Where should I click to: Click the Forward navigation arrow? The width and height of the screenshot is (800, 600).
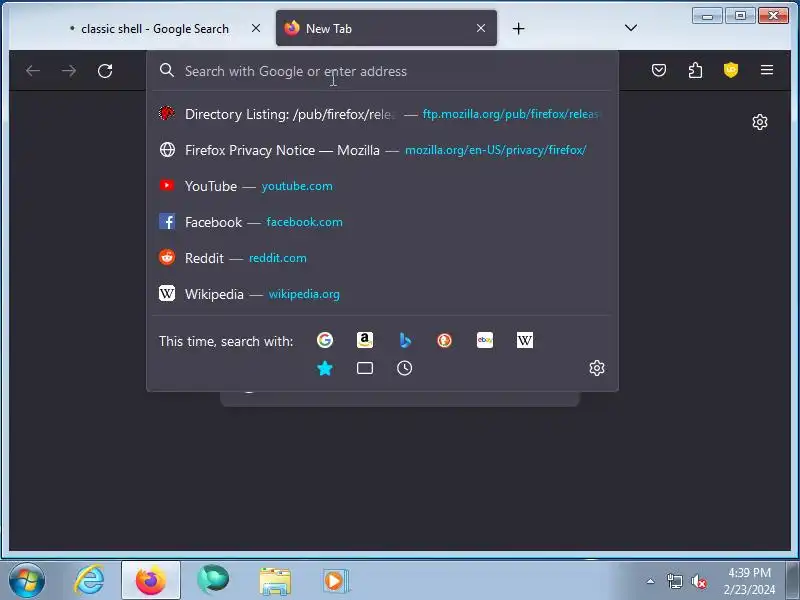(x=69, y=70)
